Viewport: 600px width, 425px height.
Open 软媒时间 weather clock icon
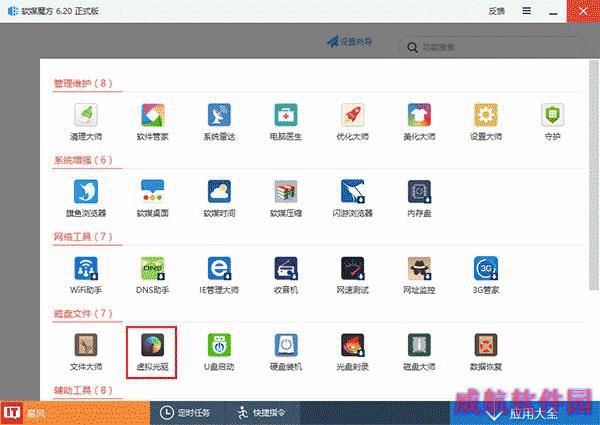(x=219, y=191)
